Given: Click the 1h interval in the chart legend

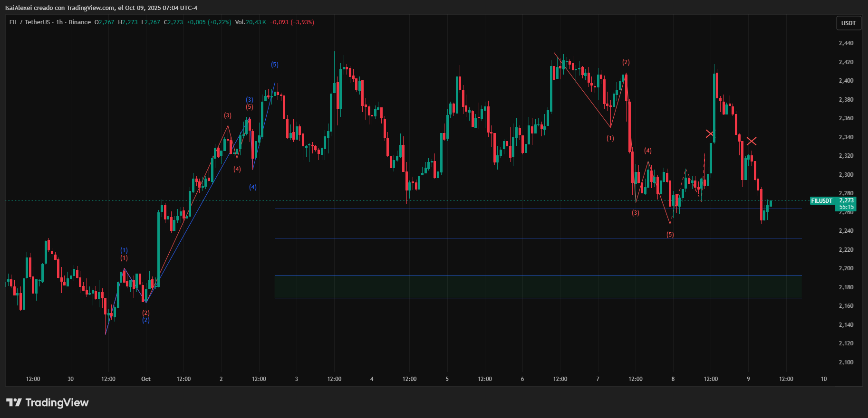Looking at the screenshot, I should tap(59, 22).
